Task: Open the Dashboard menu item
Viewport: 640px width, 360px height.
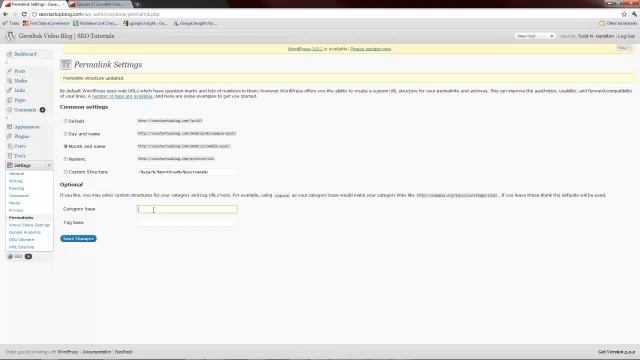Action: point(25,54)
